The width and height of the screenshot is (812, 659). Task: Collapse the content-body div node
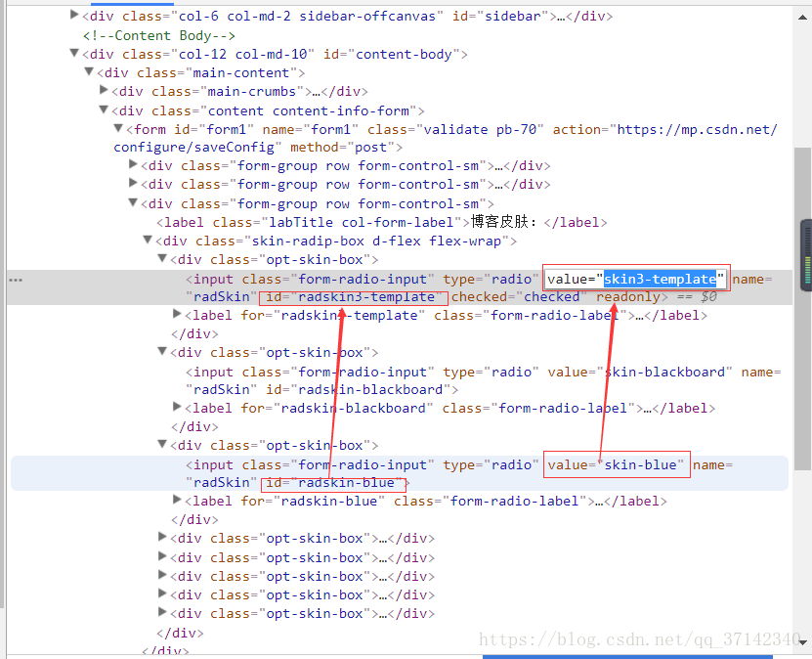point(74,53)
